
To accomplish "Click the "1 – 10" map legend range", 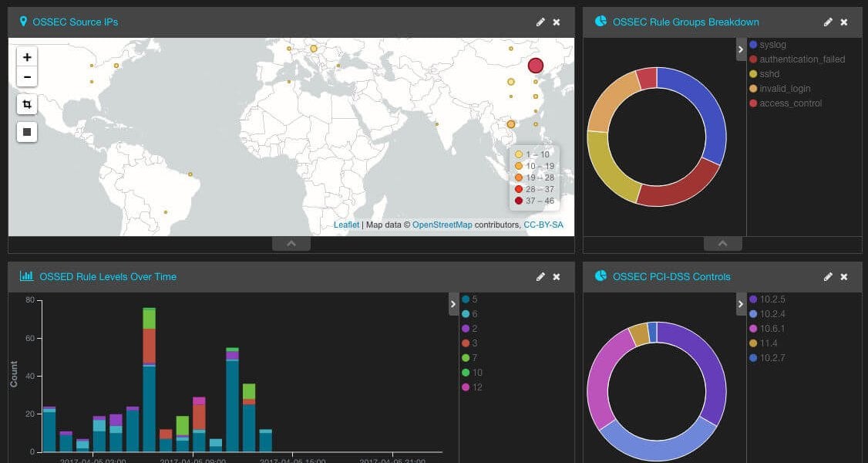I will (x=532, y=154).
